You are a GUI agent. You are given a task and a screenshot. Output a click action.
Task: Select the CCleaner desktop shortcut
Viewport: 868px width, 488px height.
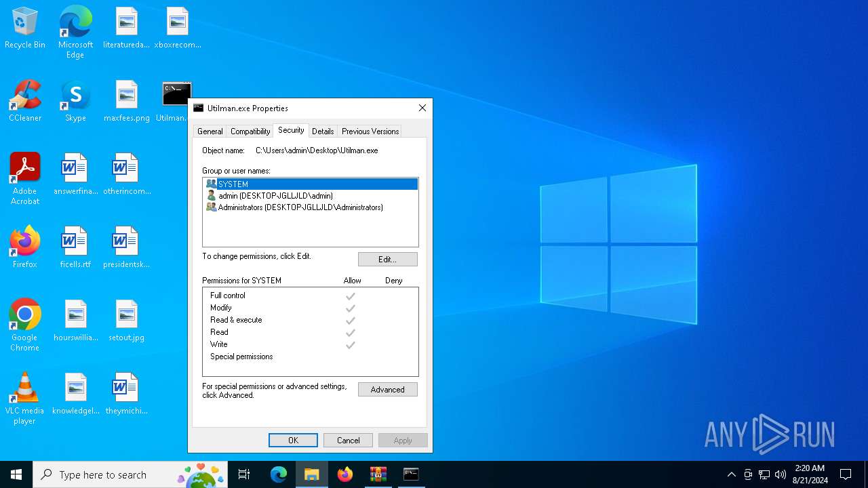pyautogui.click(x=25, y=102)
